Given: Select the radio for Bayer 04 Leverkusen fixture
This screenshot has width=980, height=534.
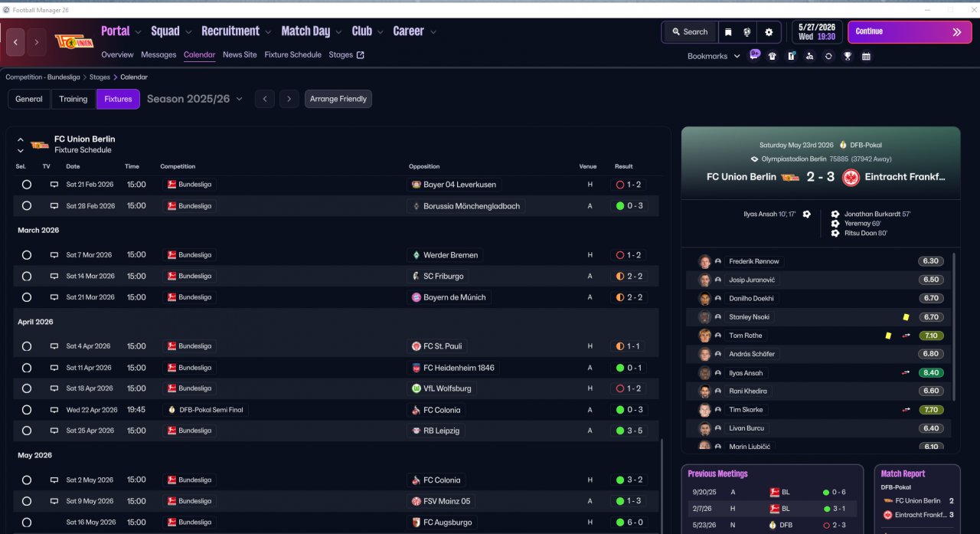Looking at the screenshot, I should pyautogui.click(x=27, y=185).
